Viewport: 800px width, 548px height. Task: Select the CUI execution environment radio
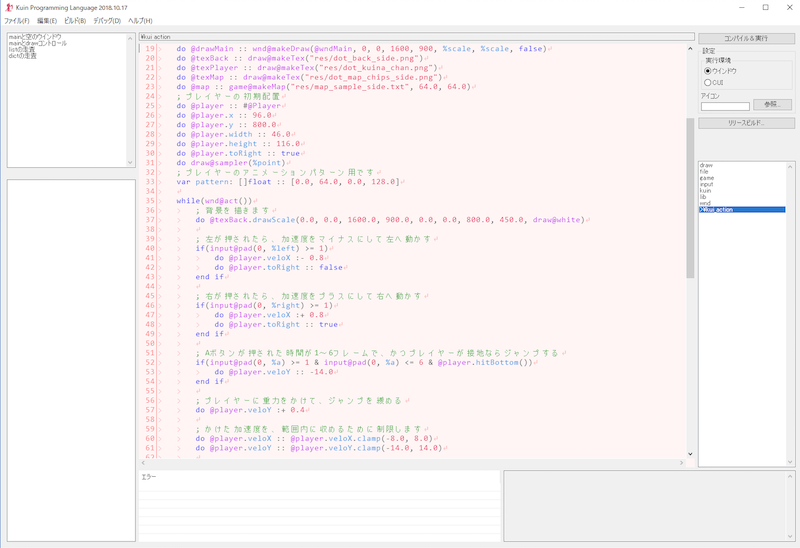(x=714, y=82)
